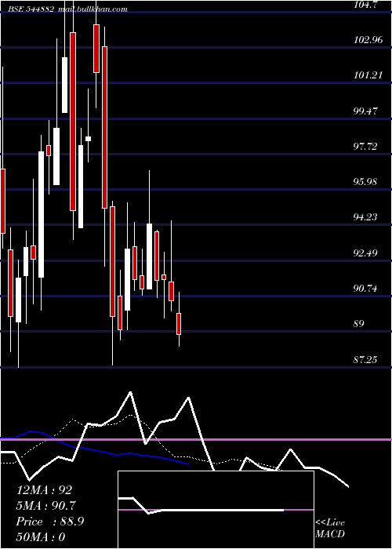
Task: Click the 12MA : 92 readout
Action: click(x=44, y=490)
